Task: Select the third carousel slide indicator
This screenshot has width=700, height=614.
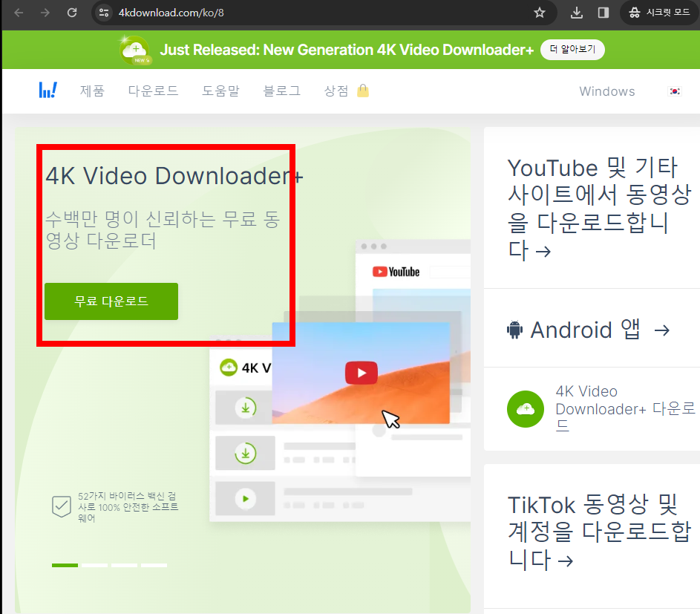Action: (124, 565)
